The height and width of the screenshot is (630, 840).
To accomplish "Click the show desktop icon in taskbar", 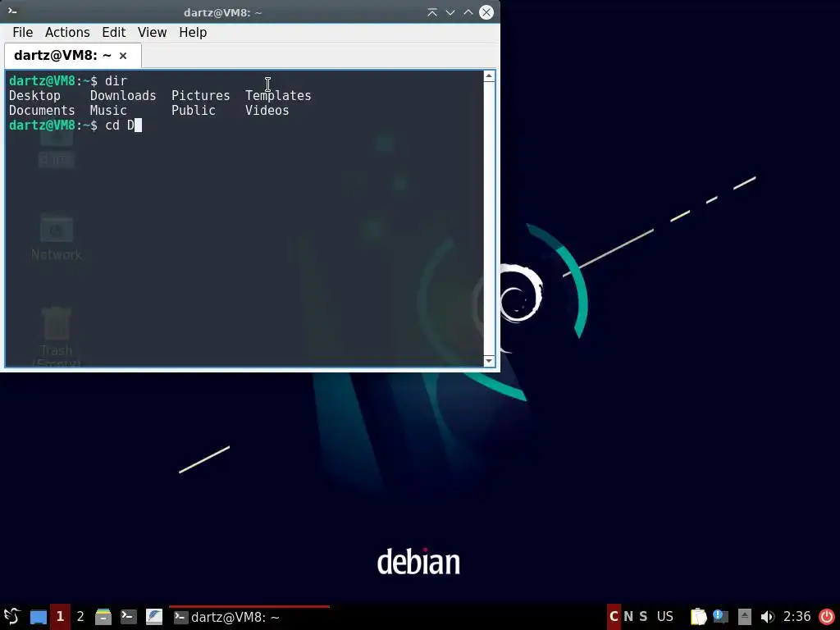I will 38,617.
